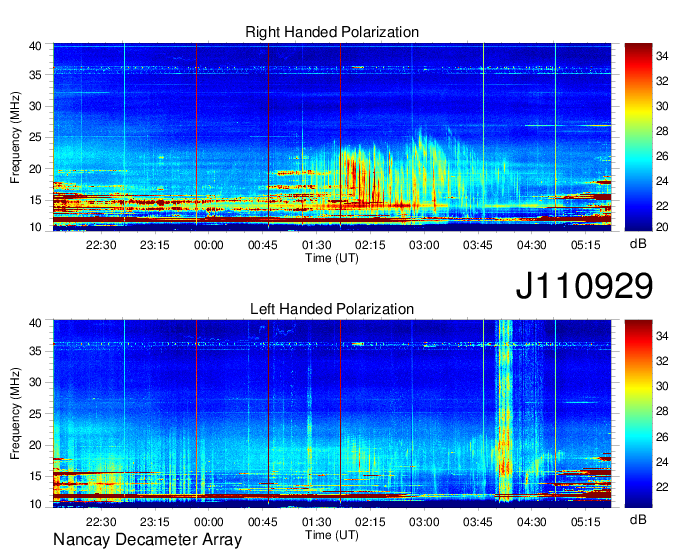Screen dimensions: 680x552
Task: Click the 'Time (UT)' label under lower plot
Action: 332,535
